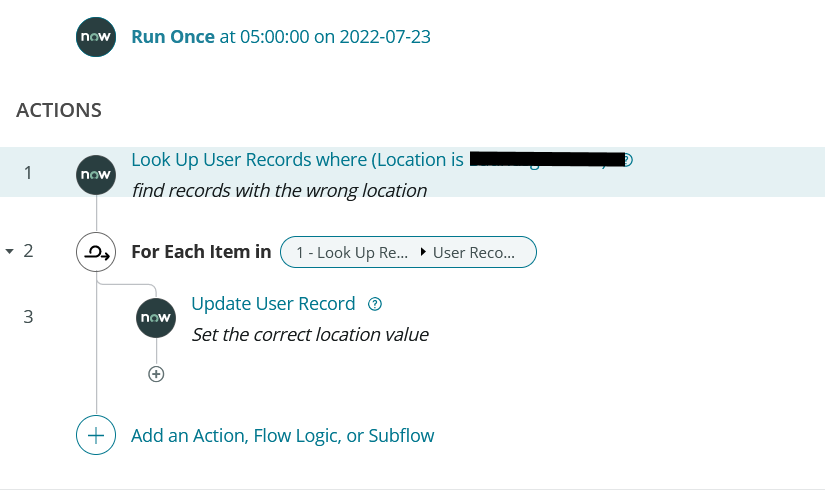Click the large circular plus add button
Image resolution: width=825 pixels, height=502 pixels.
pyautogui.click(x=96, y=435)
